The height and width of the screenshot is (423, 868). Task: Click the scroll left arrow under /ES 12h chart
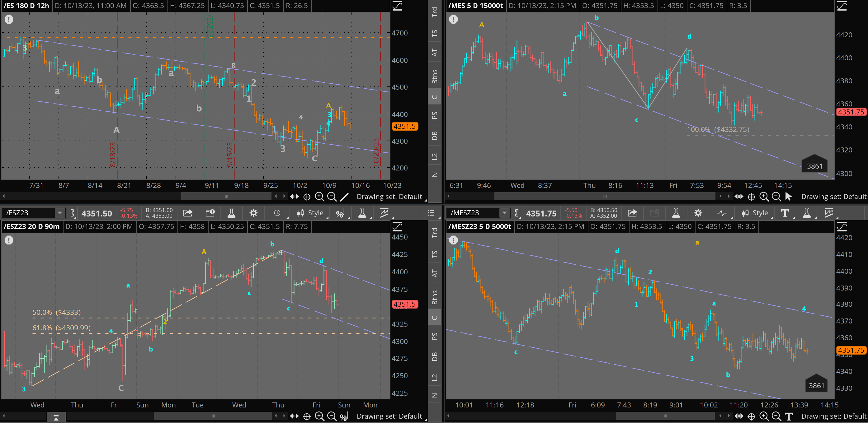(x=4, y=196)
